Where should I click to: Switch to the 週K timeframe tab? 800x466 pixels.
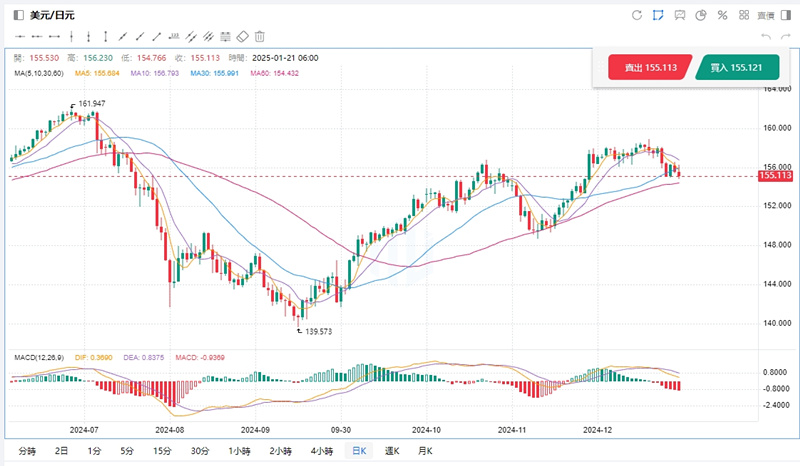(x=391, y=451)
